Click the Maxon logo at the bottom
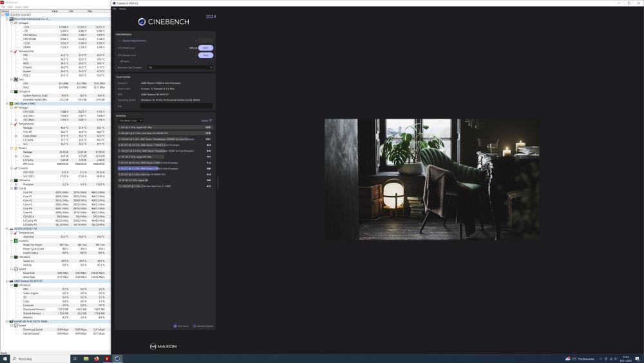Image resolution: width=644 pixels, height=363 pixels. pos(164,346)
